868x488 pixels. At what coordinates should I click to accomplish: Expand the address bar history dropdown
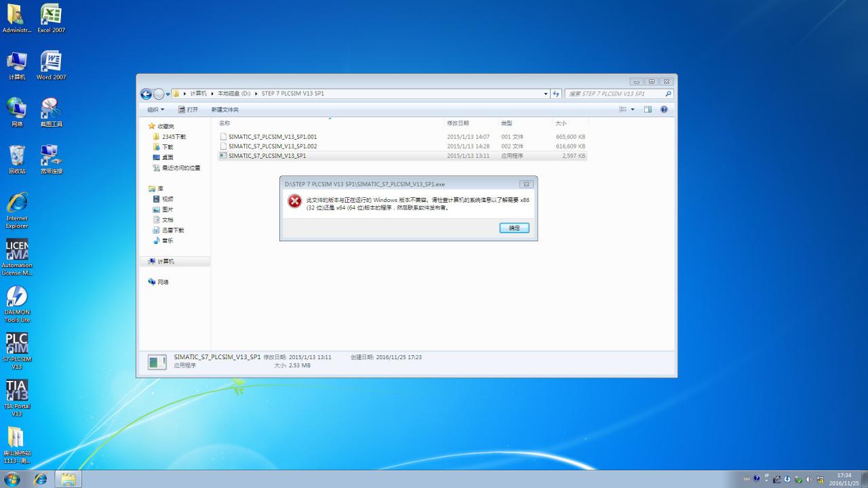click(x=546, y=94)
